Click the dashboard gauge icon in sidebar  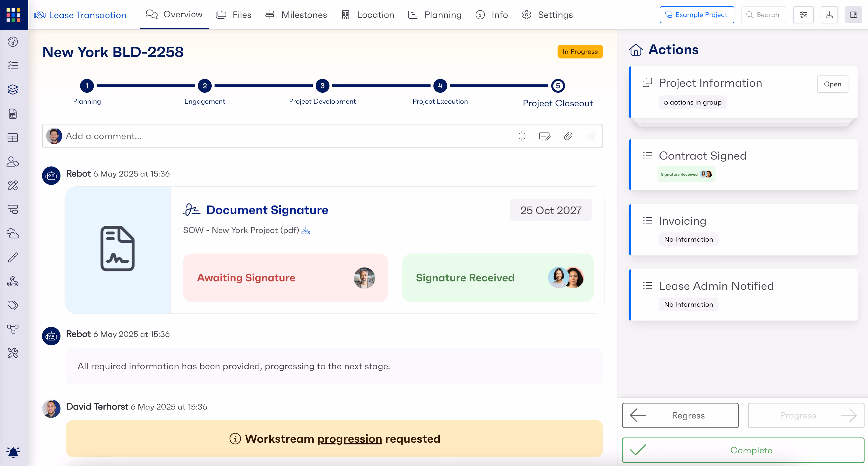[13, 41]
